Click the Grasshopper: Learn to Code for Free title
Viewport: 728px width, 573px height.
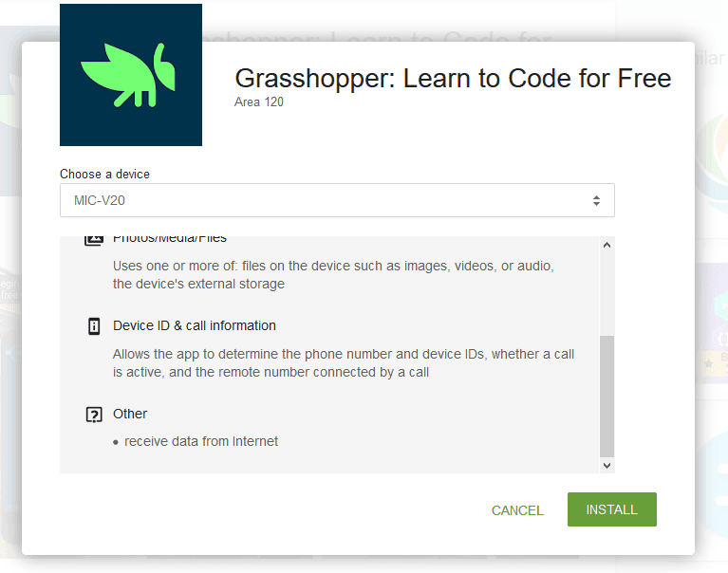(x=453, y=78)
